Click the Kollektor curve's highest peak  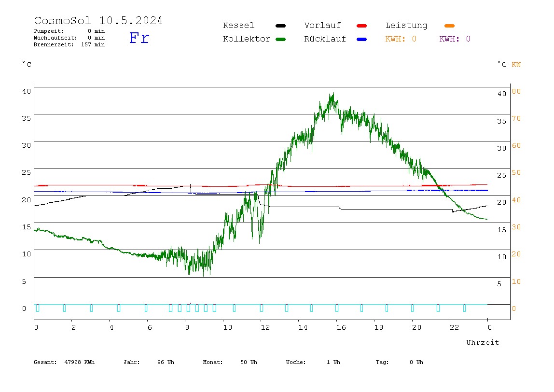333,94
